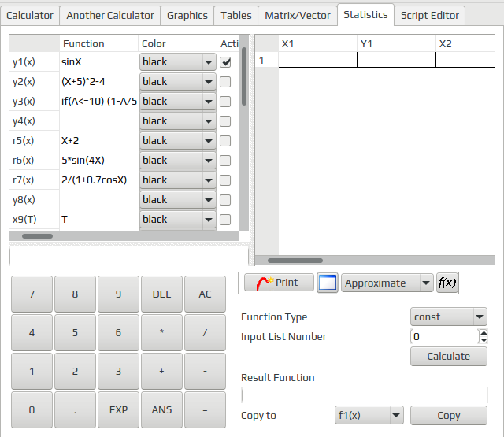This screenshot has height=437, width=504.
Task: Click the f(x) function icon button
Action: (447, 283)
